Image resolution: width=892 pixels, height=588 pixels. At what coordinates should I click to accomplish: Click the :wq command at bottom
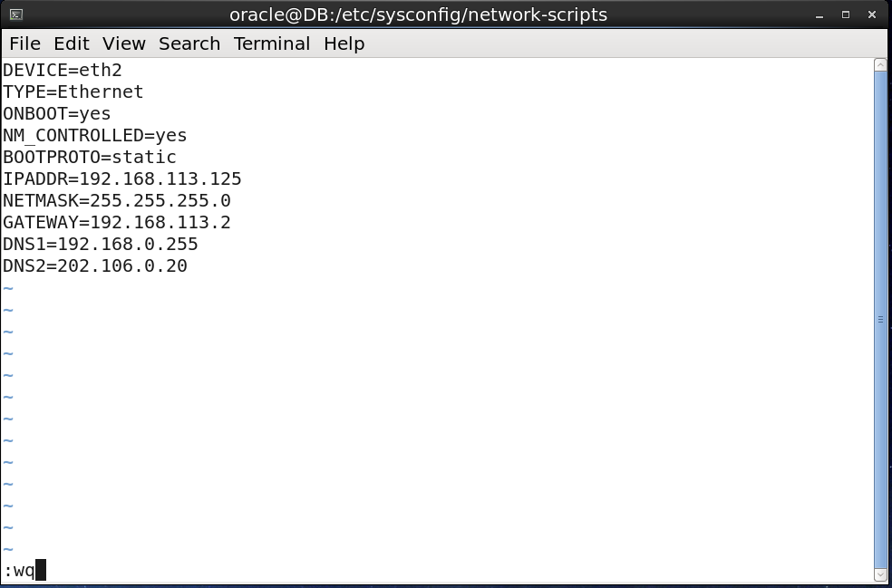click(x=19, y=571)
